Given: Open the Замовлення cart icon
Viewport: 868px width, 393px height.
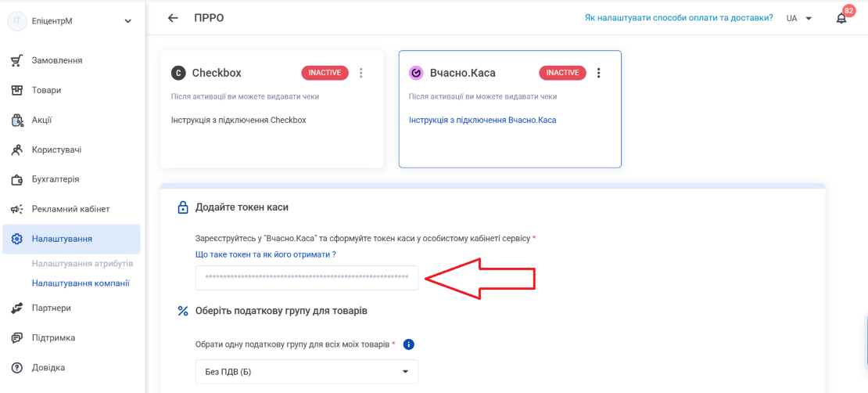Looking at the screenshot, I should [17, 60].
